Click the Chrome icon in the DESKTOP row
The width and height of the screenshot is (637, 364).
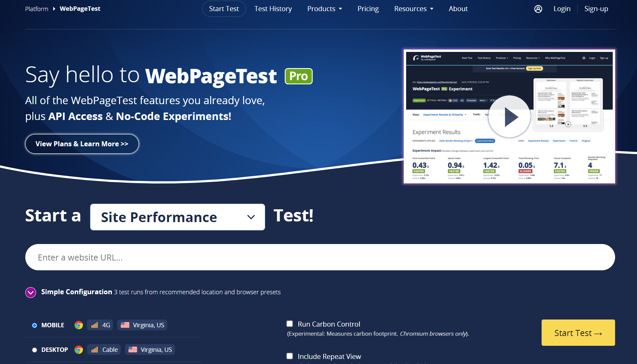click(x=79, y=350)
